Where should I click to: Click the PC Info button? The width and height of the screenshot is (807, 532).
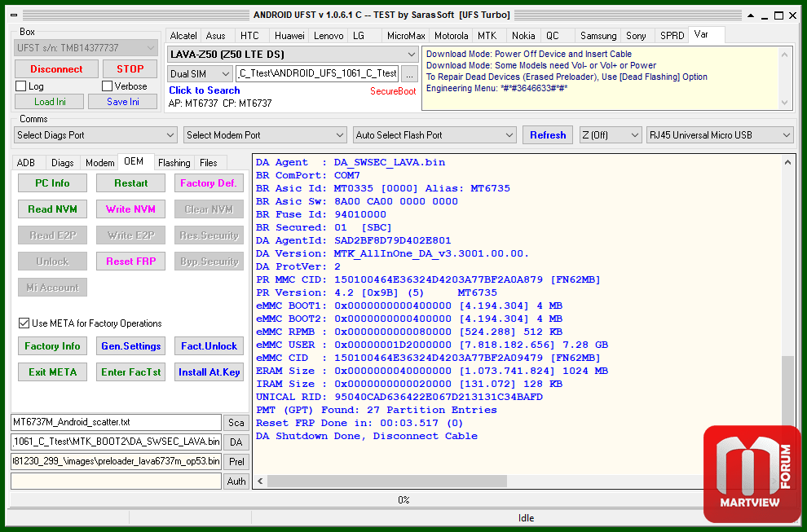pos(52,183)
